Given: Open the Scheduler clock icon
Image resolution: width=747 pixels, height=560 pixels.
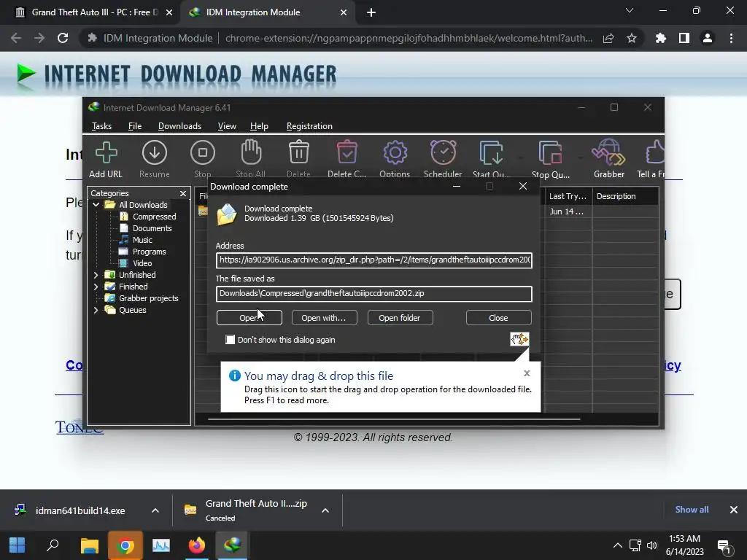Looking at the screenshot, I should [443, 152].
